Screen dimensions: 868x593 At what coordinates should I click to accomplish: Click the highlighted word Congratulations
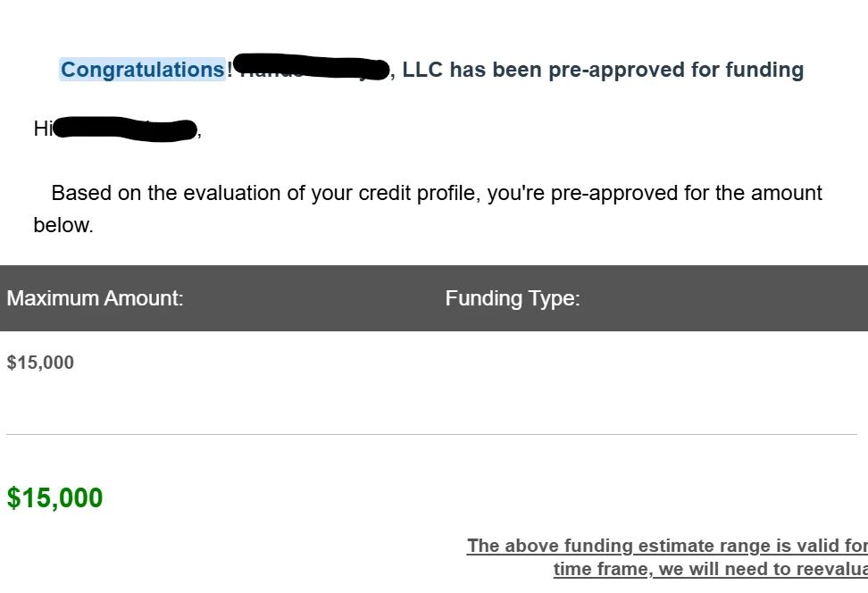(x=142, y=70)
